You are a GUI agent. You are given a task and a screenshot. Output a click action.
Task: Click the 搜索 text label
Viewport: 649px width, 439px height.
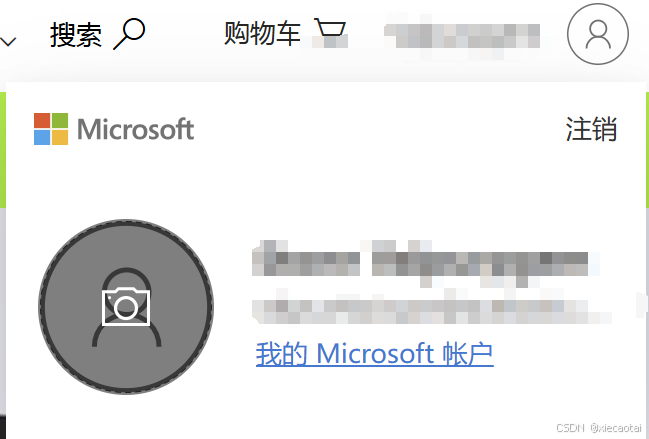pyautogui.click(x=76, y=35)
